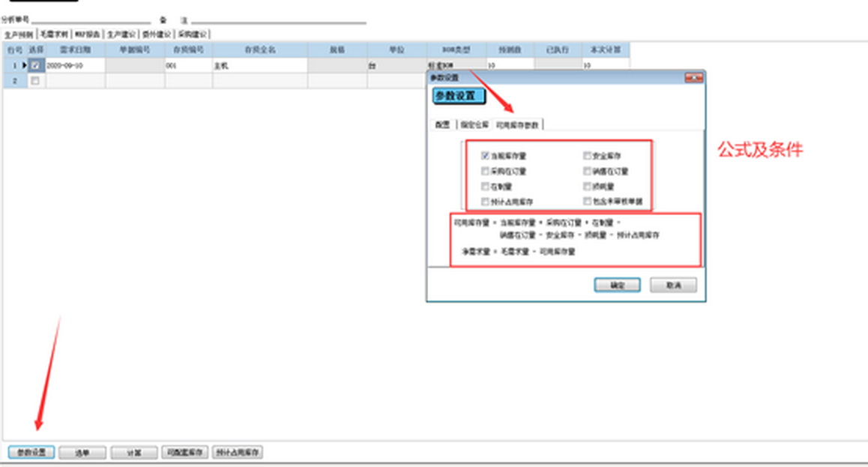This screenshot has width=868, height=467.
Task: Click 取消 to cancel the dialog
Action: click(x=673, y=286)
